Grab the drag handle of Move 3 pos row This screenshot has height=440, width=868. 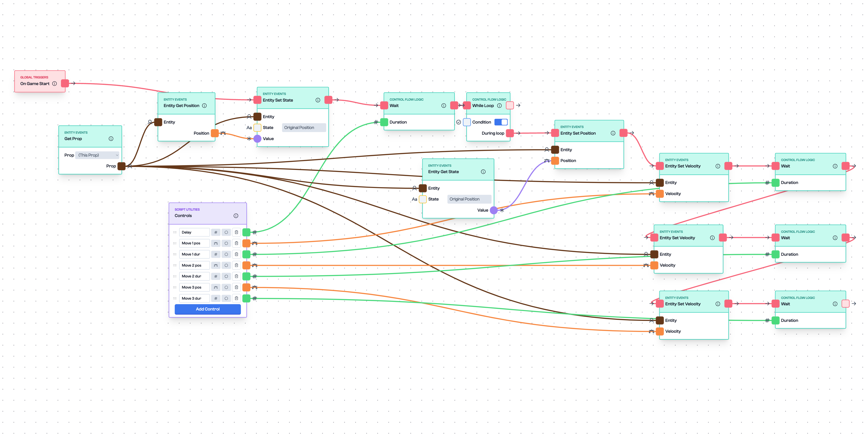175,288
